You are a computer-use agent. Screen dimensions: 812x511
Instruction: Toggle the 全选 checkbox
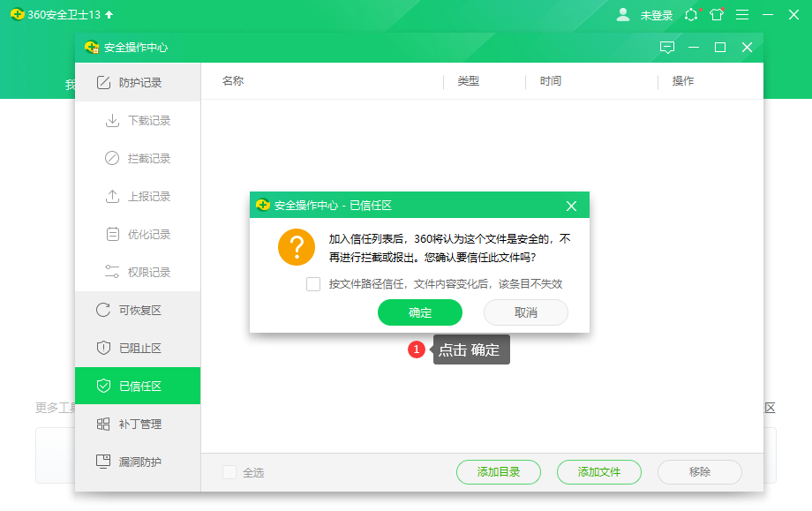pyautogui.click(x=229, y=472)
